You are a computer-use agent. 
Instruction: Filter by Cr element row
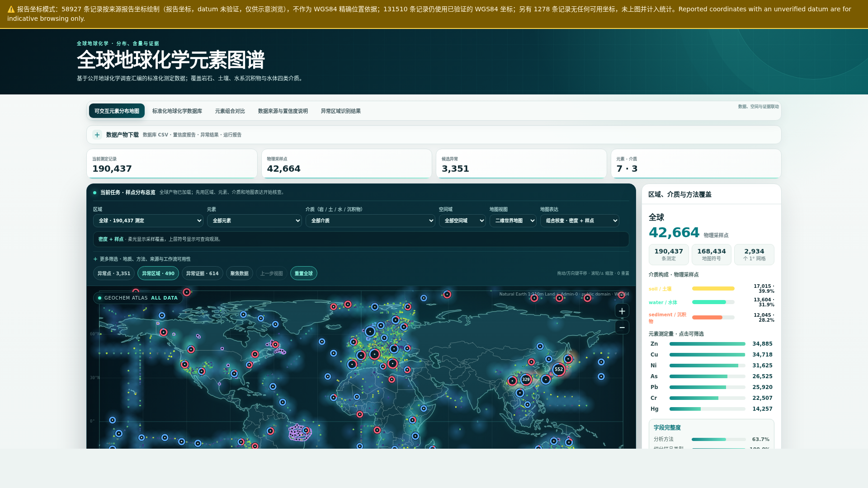coord(712,398)
